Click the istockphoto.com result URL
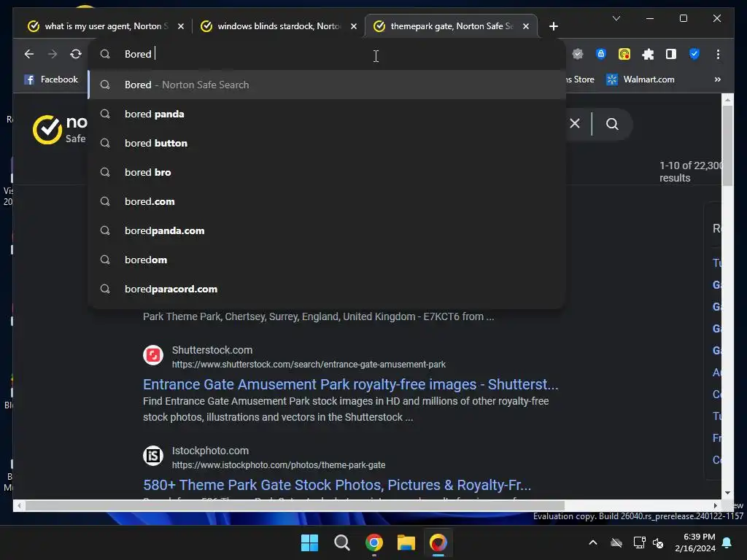The height and width of the screenshot is (560, 747). pos(279,464)
